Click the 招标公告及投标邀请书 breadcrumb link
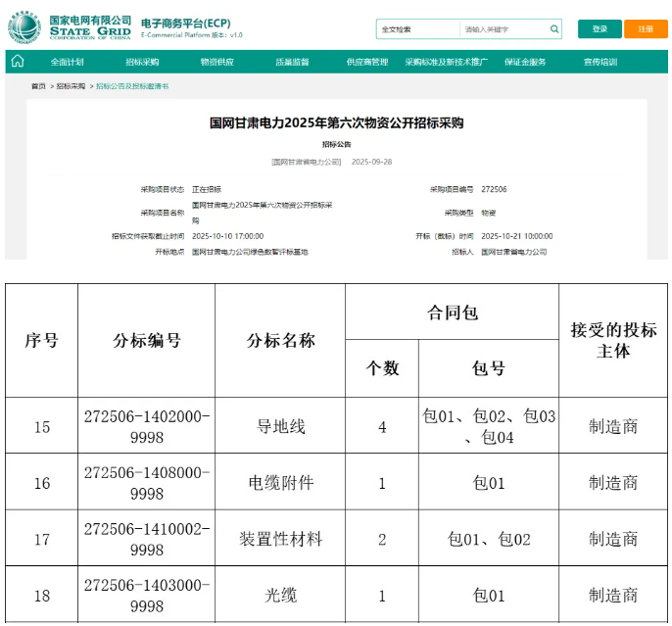 point(132,87)
